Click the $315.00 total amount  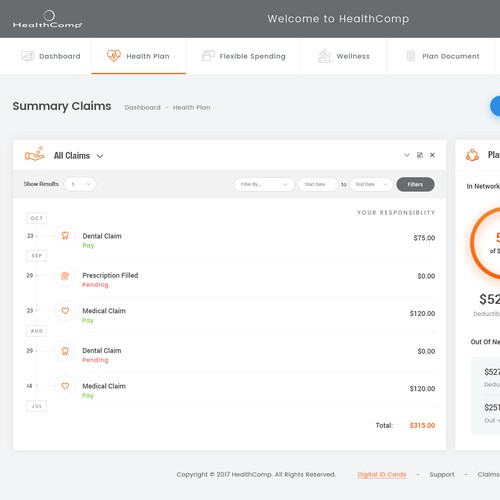click(x=422, y=425)
